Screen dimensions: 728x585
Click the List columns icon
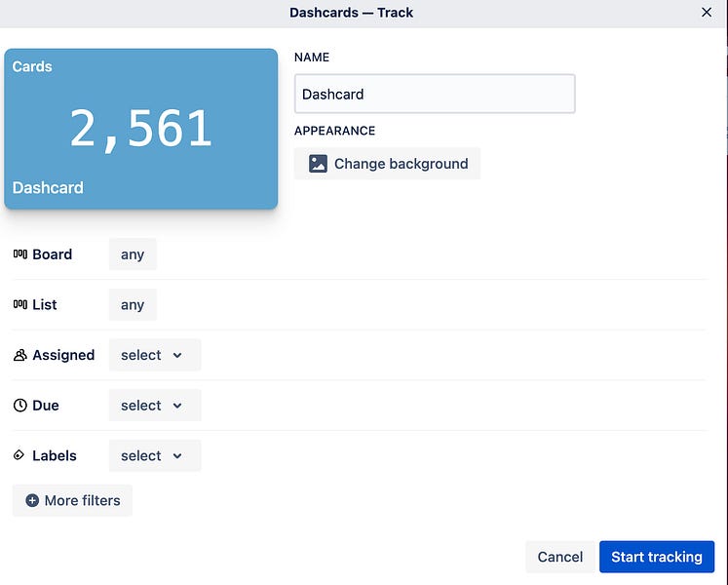click(x=19, y=304)
